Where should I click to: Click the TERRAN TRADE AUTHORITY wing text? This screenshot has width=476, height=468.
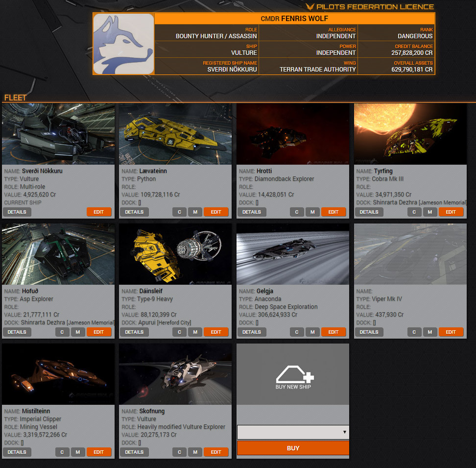pos(317,70)
